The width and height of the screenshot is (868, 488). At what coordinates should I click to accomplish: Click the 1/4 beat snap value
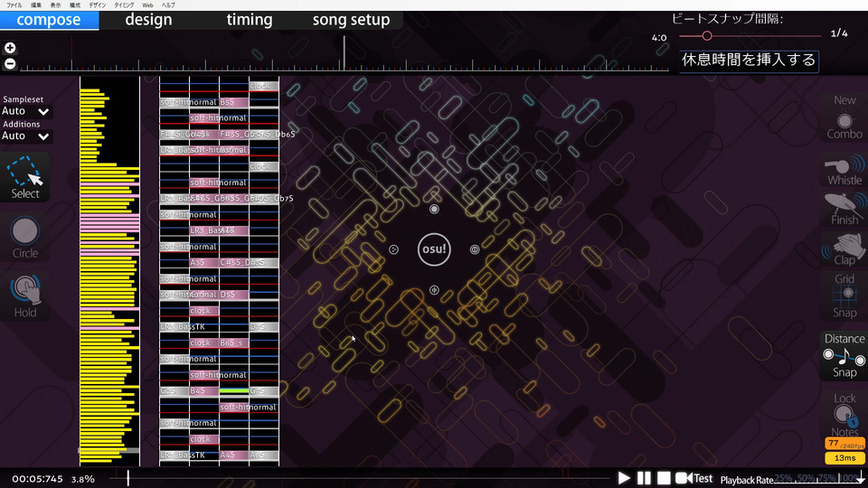(839, 33)
